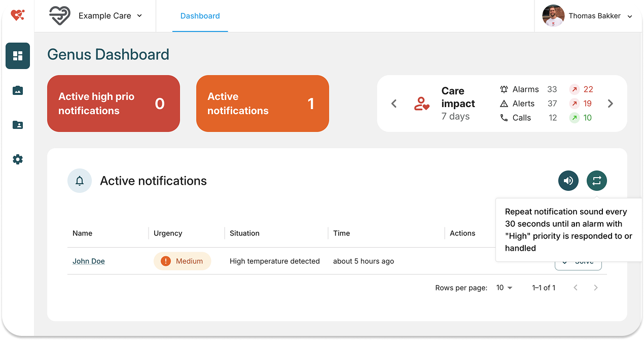Click the Genus heart logo icon
This screenshot has width=644, height=340.
(18, 16)
